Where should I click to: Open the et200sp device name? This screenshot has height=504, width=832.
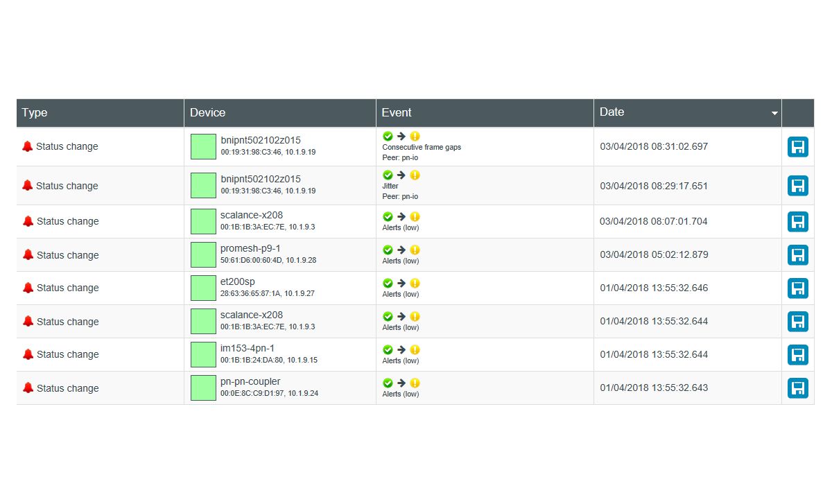(x=236, y=281)
